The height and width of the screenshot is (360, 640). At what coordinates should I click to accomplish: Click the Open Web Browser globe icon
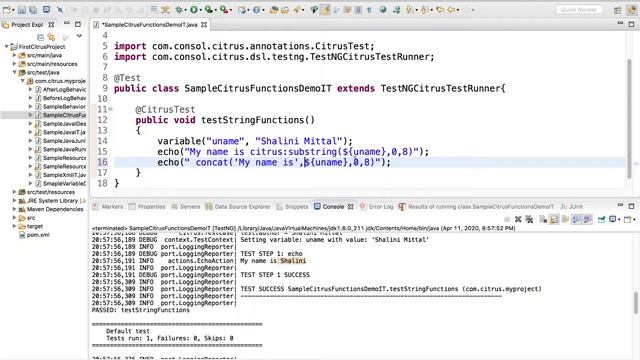[383, 9]
